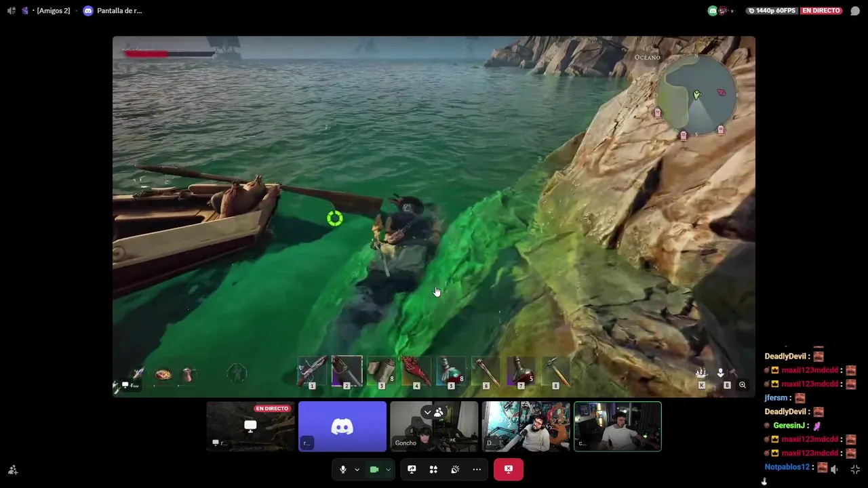Click topmost DeadlyDevil chat username

[x=785, y=357]
